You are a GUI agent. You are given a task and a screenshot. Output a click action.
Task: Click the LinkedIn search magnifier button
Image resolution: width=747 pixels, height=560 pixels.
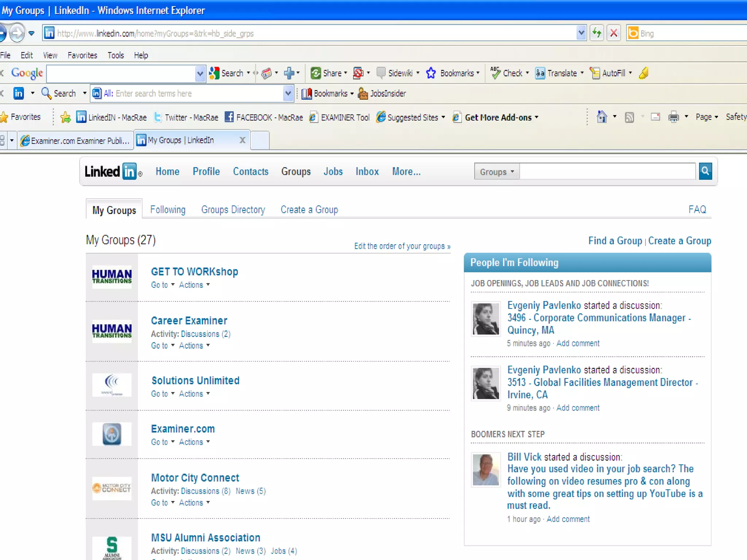(705, 171)
